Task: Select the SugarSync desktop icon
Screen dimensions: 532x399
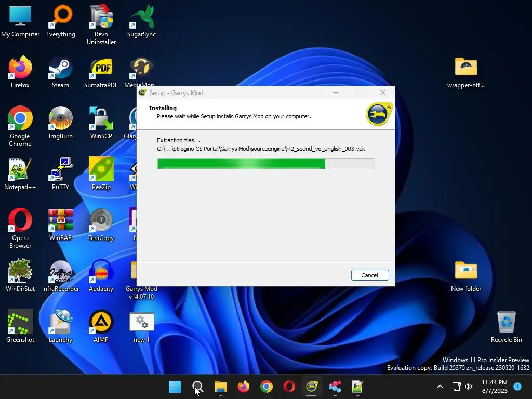Action: tap(141, 22)
